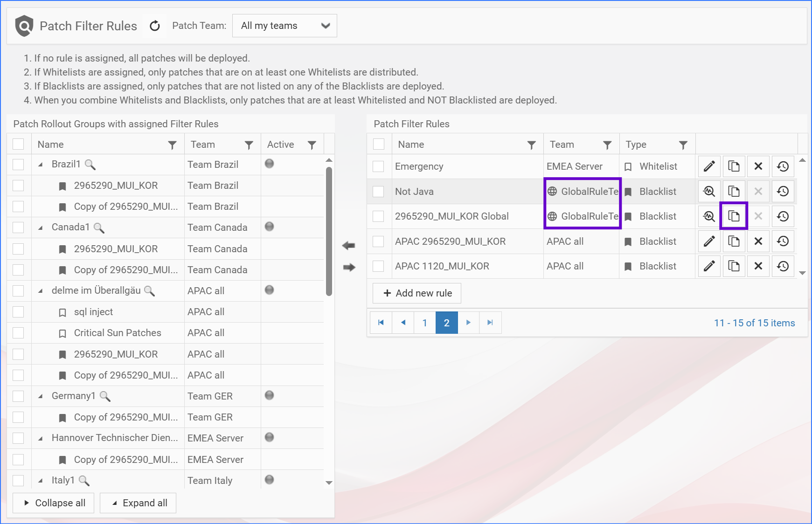Tick the checkbox for Canada1 group
Image resolution: width=812 pixels, height=524 pixels.
18,228
